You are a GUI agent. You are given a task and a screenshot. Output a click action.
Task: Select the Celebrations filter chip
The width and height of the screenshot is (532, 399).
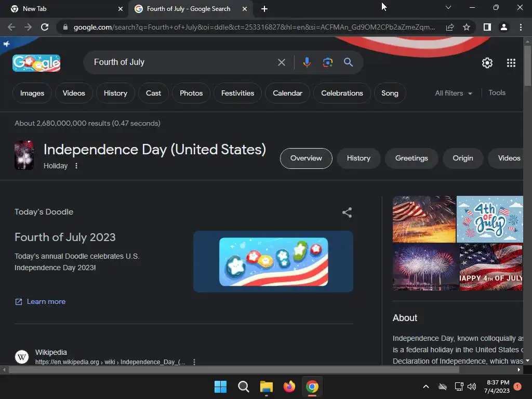(342, 93)
